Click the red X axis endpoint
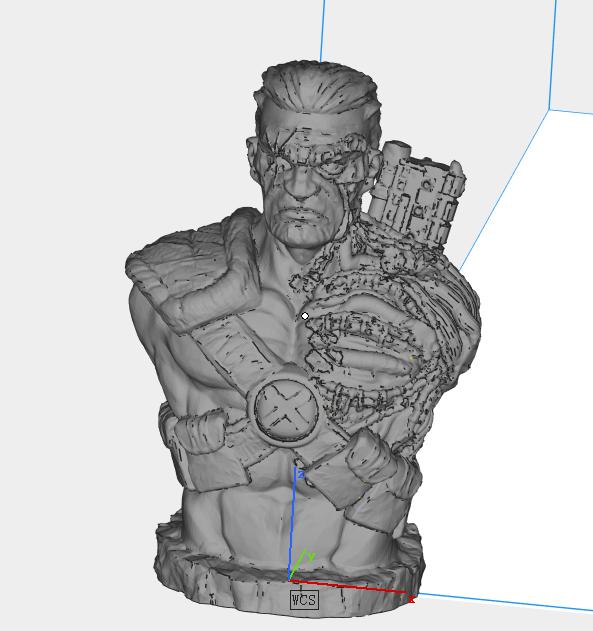The height and width of the screenshot is (631, 593). click(x=411, y=599)
